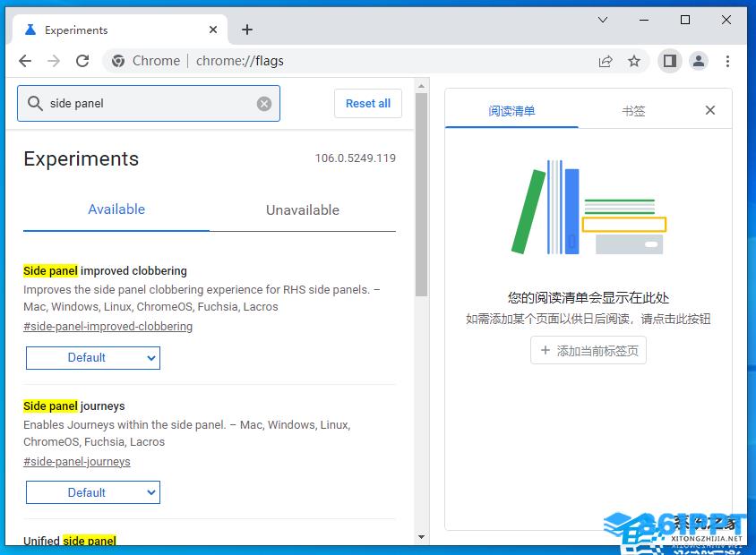This screenshot has height=555, width=756.
Task: Click the flags page scrollbar thumb
Action: (x=421, y=194)
